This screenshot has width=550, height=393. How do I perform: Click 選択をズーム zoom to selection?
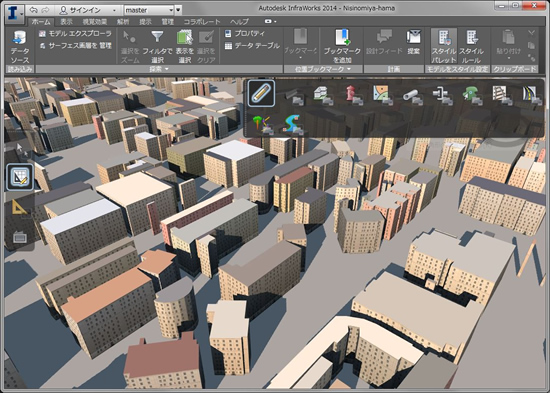130,47
